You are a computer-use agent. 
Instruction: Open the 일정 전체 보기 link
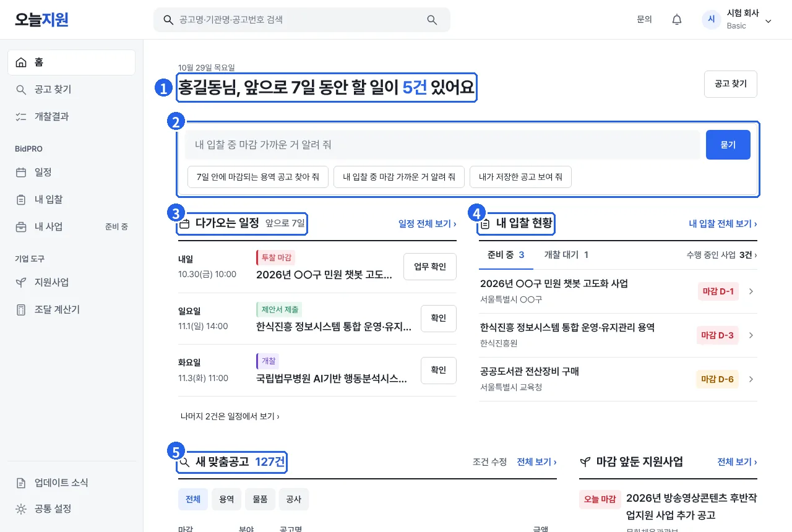click(428, 224)
